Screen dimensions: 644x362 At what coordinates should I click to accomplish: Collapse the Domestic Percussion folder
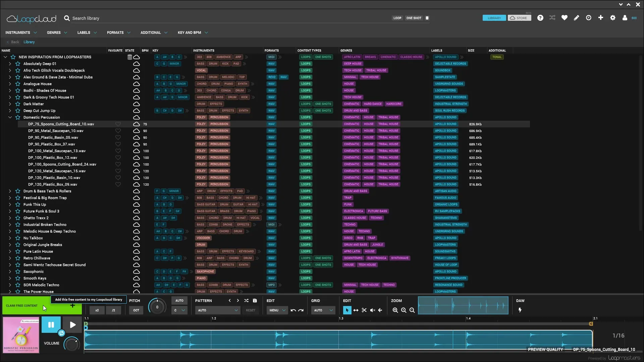(10, 117)
